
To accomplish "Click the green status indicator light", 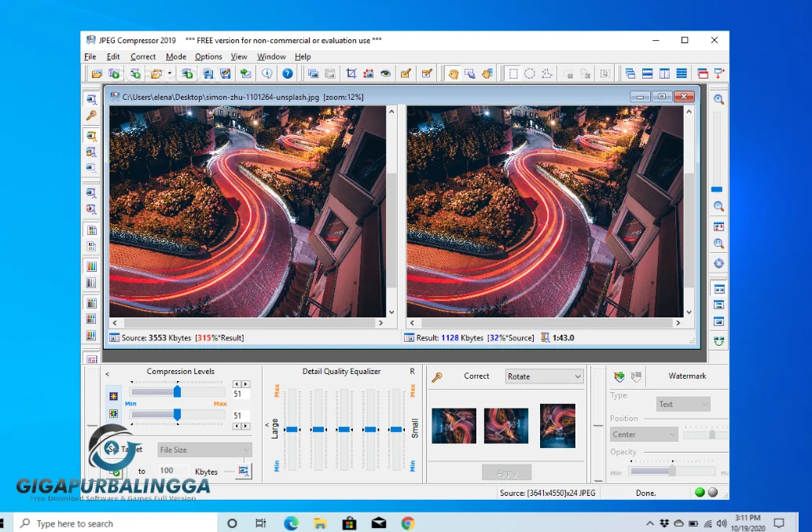I will tap(700, 492).
